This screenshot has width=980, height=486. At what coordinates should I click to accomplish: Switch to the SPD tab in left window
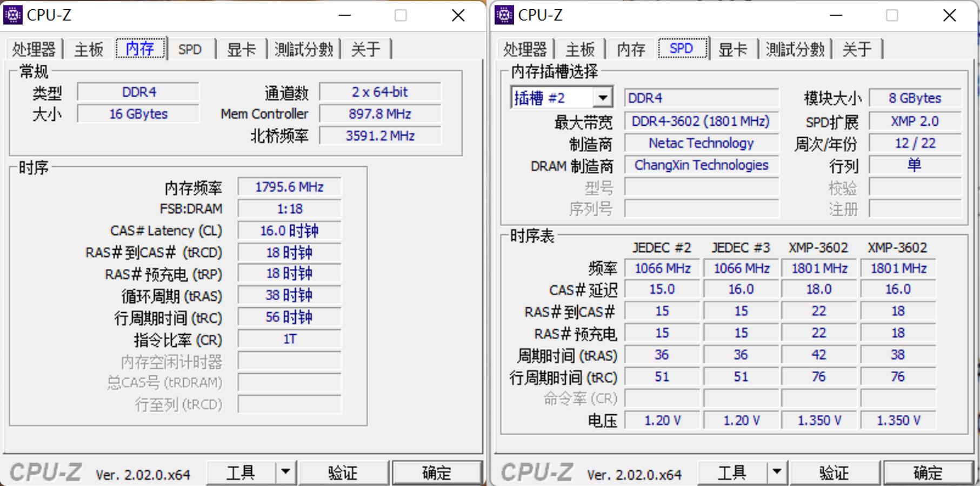coord(190,49)
